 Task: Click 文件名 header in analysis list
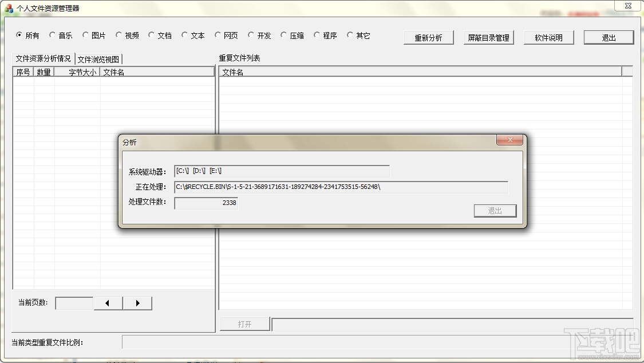point(157,72)
